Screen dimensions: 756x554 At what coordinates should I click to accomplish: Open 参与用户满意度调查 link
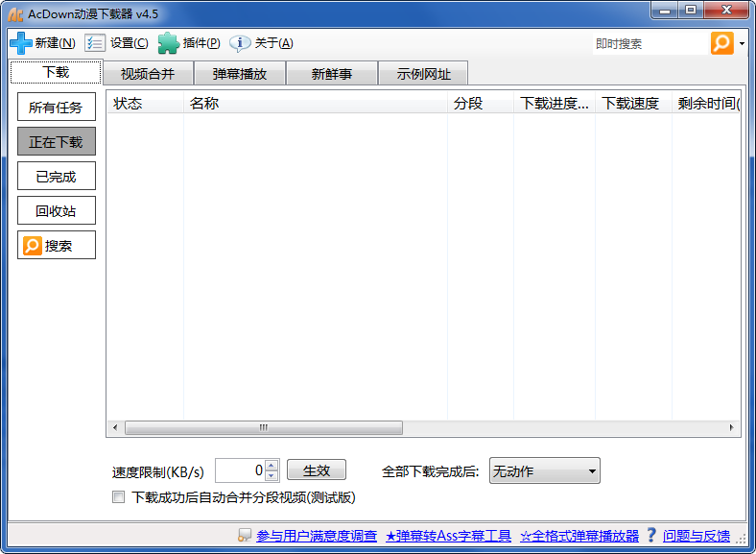tap(317, 536)
